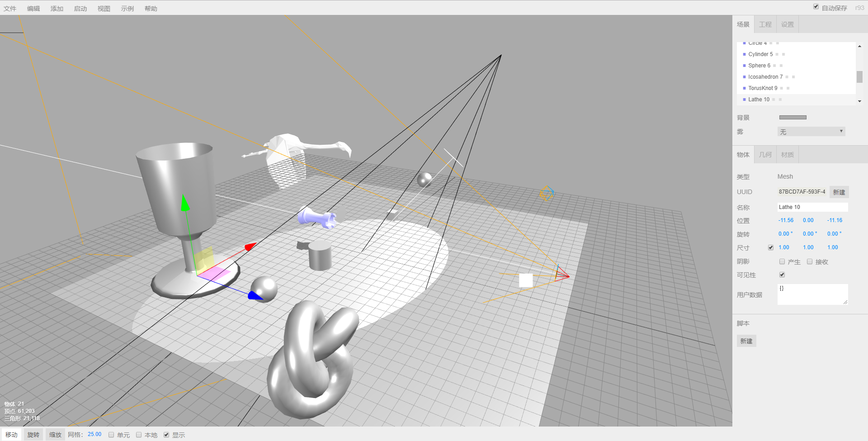Click the yellow plane handle on gizmo
The width and height of the screenshot is (868, 441).
[x=204, y=259]
